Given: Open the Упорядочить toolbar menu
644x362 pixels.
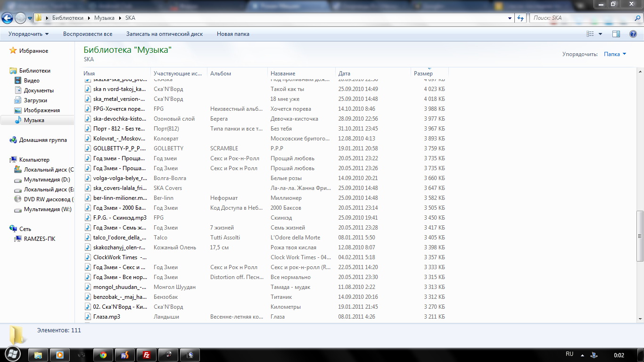Looking at the screenshot, I should pos(28,34).
